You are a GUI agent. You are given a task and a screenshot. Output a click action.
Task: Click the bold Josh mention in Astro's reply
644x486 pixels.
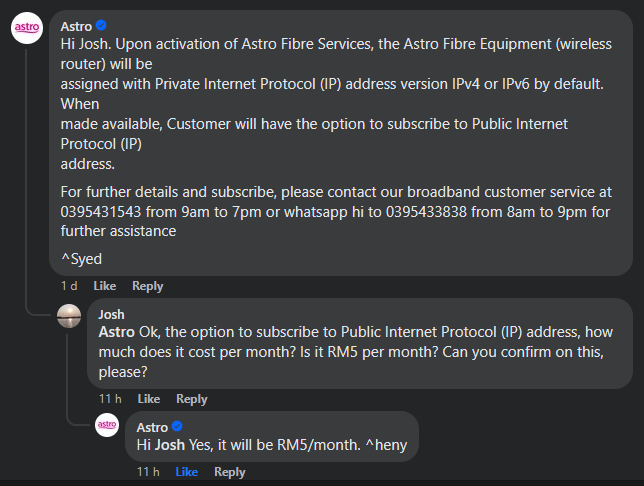coord(169,444)
